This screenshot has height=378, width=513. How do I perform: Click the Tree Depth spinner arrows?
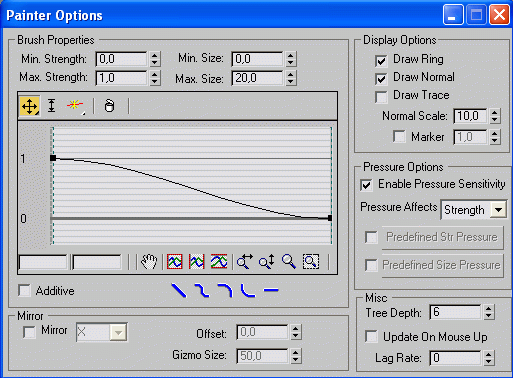(489, 312)
